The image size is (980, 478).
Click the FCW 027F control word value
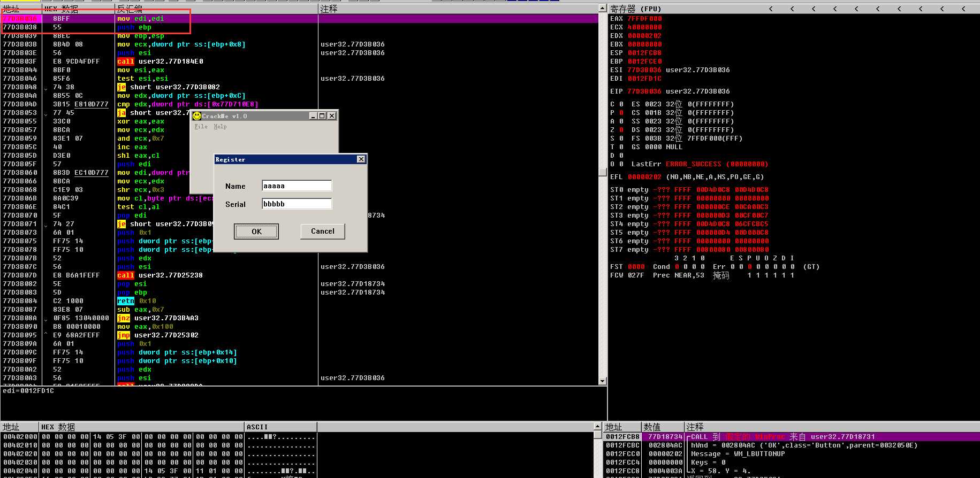tap(636, 275)
